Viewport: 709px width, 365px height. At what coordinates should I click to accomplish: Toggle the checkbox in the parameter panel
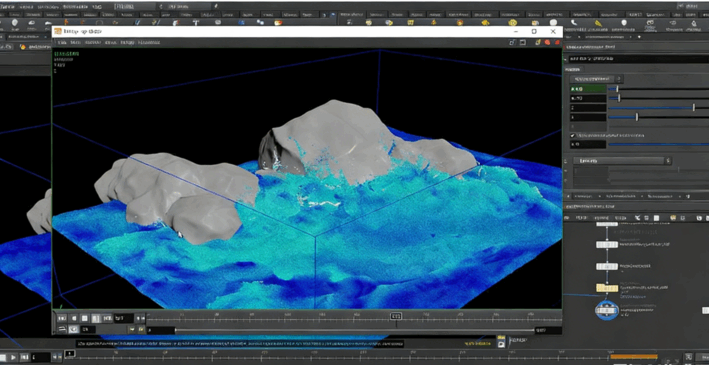573,135
